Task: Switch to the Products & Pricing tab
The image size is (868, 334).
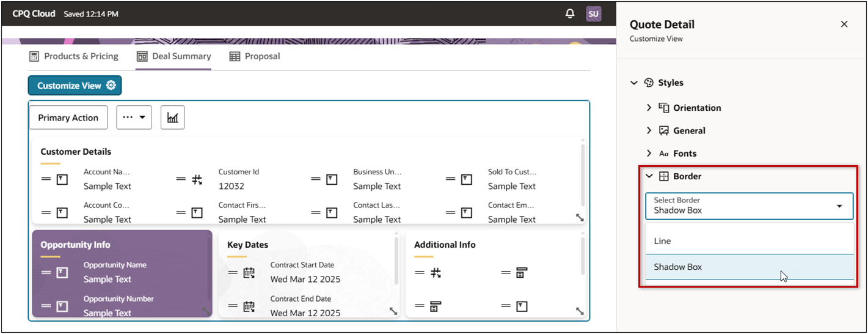Action: 74,56
